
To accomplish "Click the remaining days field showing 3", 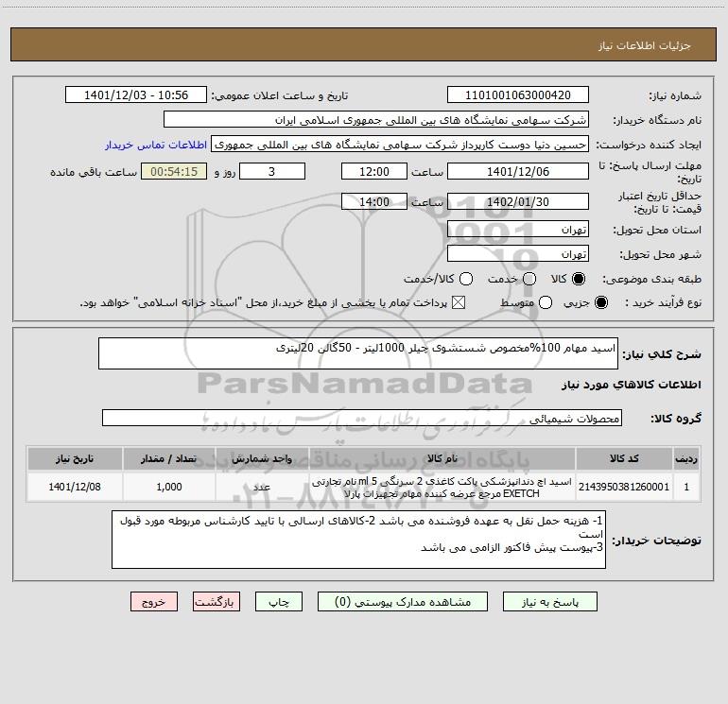I will [x=272, y=172].
